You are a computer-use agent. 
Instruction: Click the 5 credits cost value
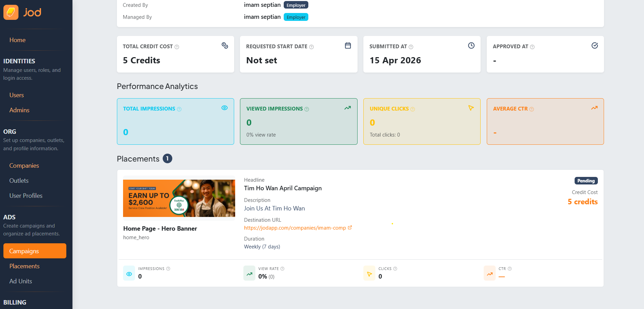(583, 202)
